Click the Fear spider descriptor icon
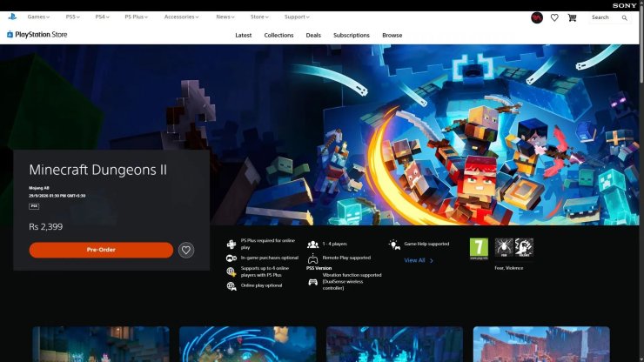This screenshot has width=644, height=362. [504, 248]
